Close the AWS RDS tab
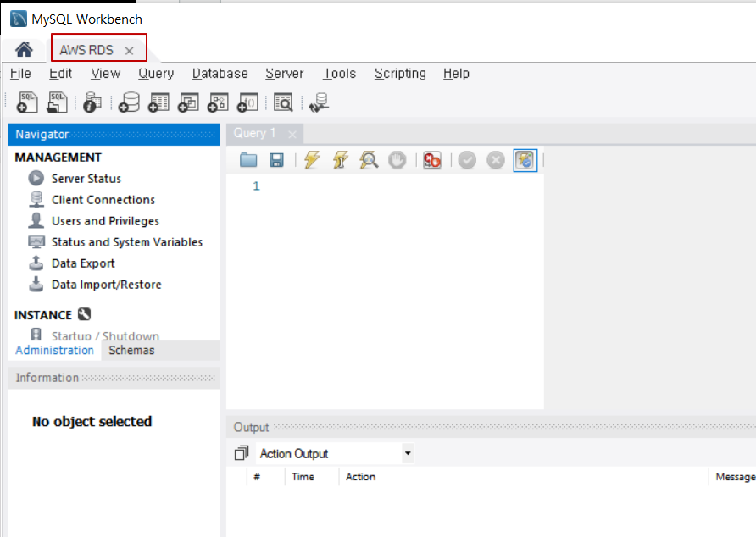The height and width of the screenshot is (537, 756). point(129,51)
